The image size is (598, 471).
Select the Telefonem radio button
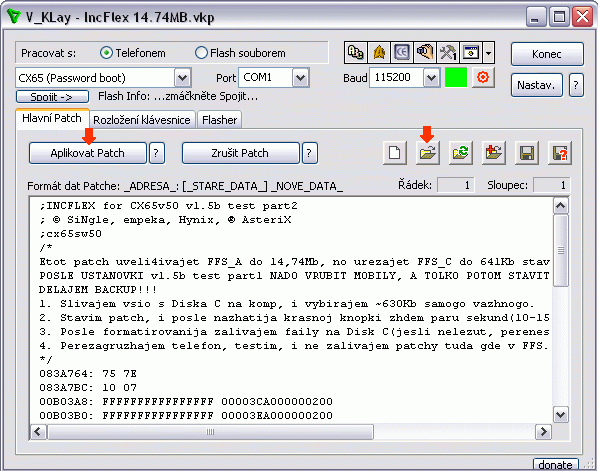[x=106, y=53]
